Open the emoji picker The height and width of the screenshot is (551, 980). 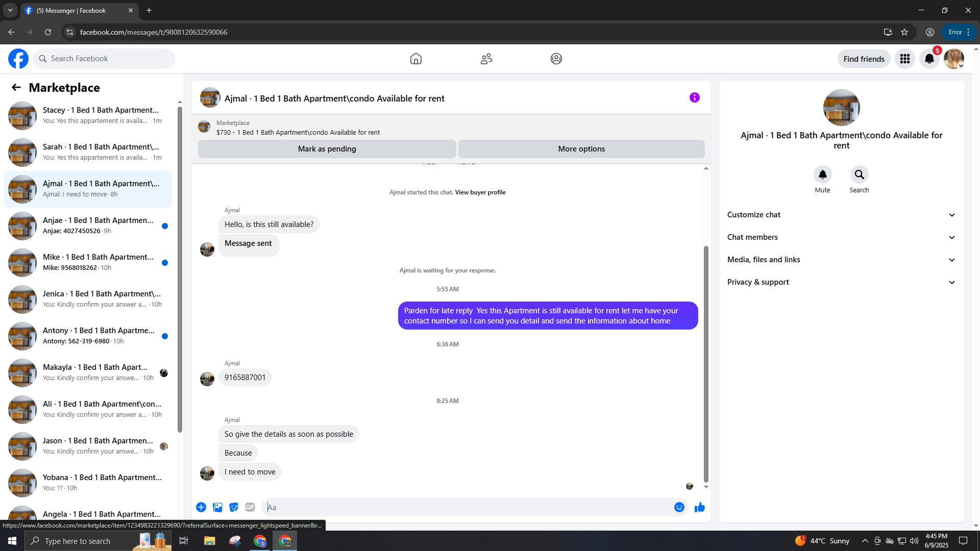[679, 507]
